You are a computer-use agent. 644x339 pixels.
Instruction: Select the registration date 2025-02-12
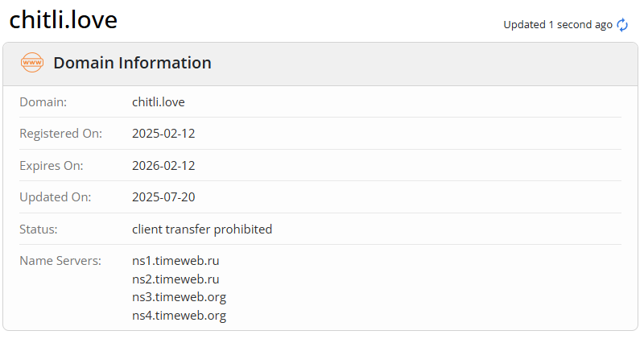(x=163, y=134)
